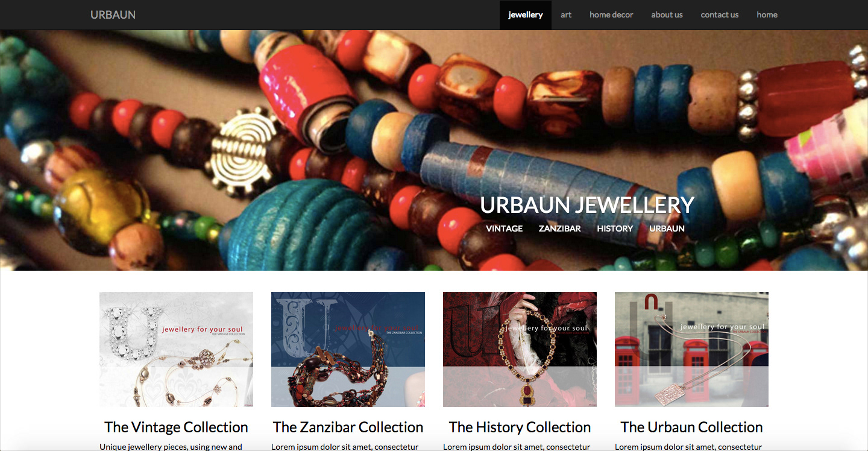Open the Urbaun Collection thumbnail image

pos(691,349)
